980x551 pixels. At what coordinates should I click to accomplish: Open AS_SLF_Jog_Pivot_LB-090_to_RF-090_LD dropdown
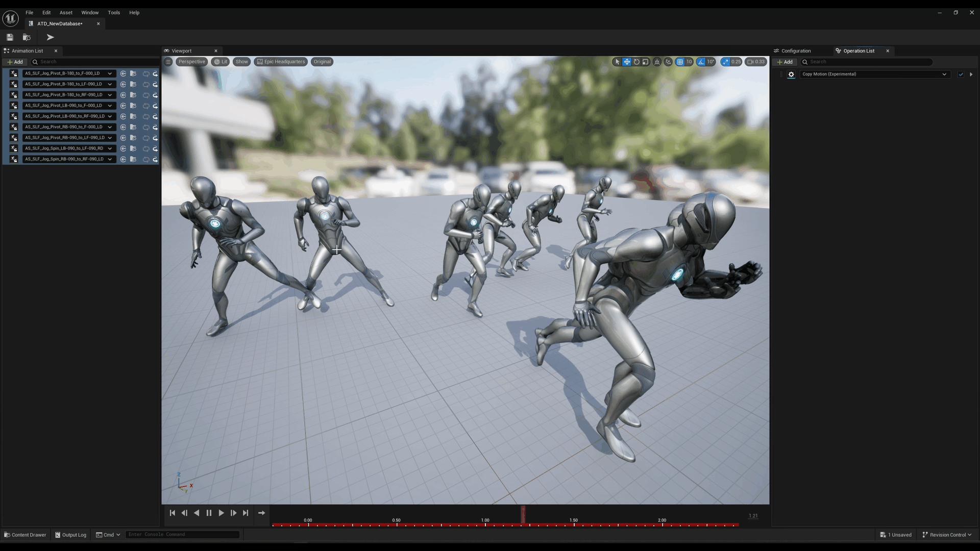(69, 116)
